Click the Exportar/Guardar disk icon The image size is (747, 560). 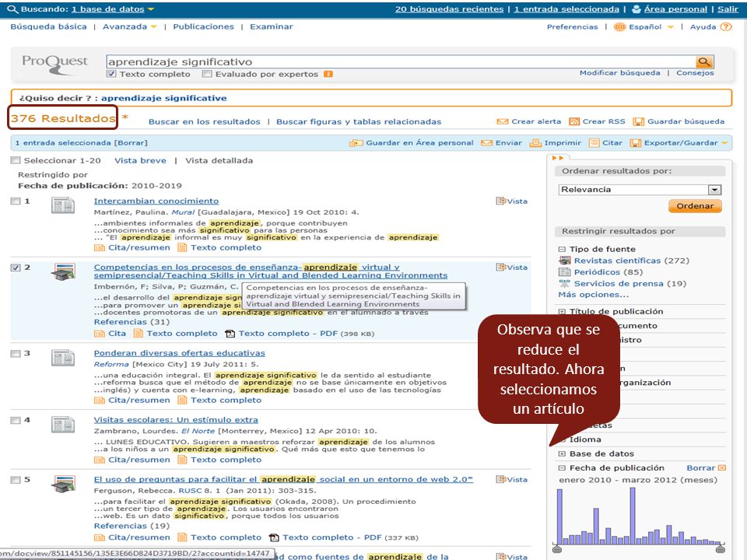click(635, 143)
